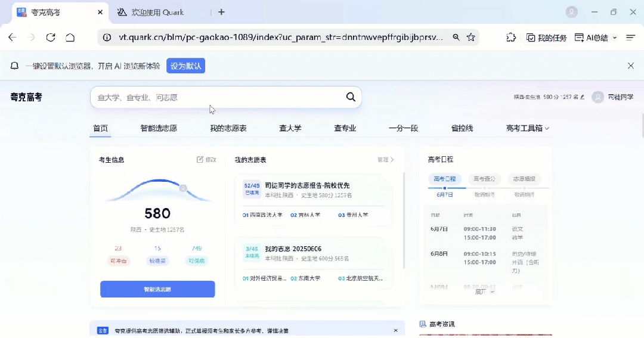Go to 查专业 tab
The height and width of the screenshot is (338, 644).
345,128
